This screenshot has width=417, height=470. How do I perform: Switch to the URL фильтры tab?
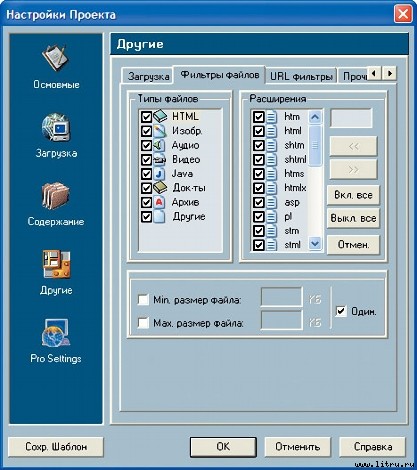[x=301, y=76]
